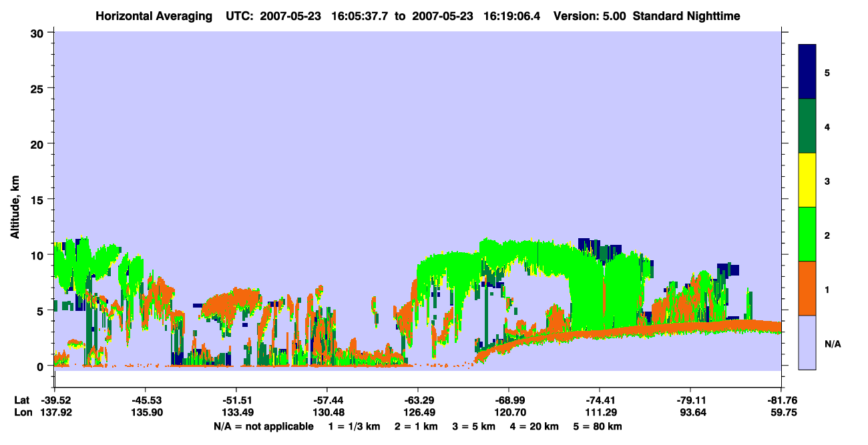Click latitude value -45.53
This screenshot has height=445, width=868.
click(145, 400)
